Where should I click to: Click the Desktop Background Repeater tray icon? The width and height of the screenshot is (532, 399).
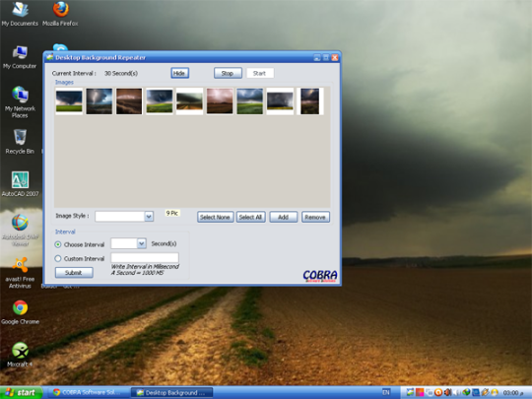(x=410, y=392)
